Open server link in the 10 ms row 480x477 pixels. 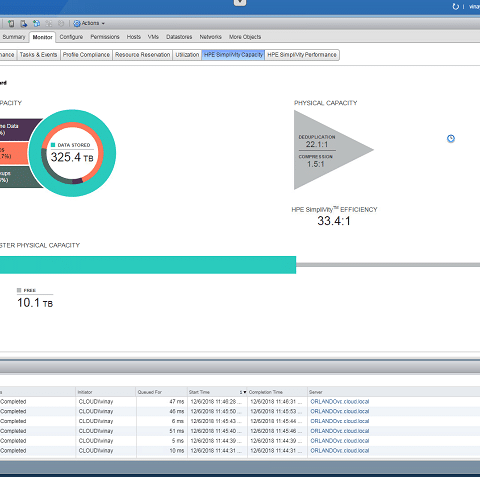(x=340, y=451)
